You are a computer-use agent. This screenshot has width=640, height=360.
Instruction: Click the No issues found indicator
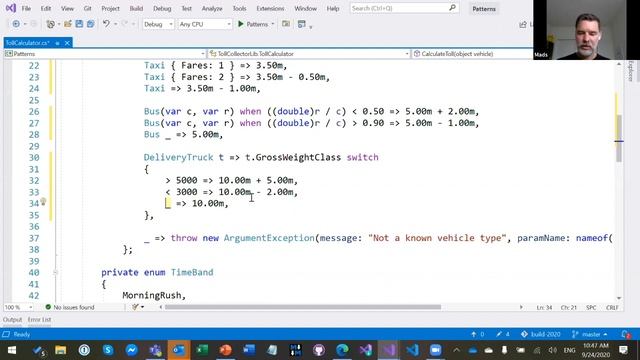coord(70,307)
